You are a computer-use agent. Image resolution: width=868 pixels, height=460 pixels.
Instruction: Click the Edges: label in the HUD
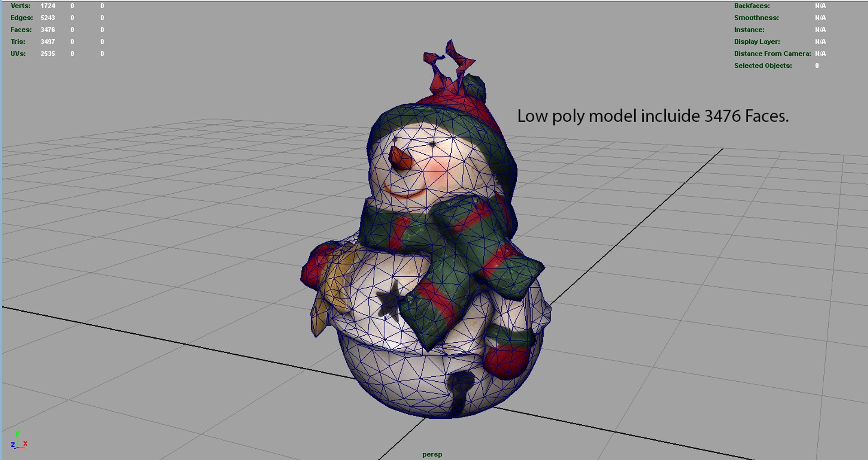click(x=22, y=18)
